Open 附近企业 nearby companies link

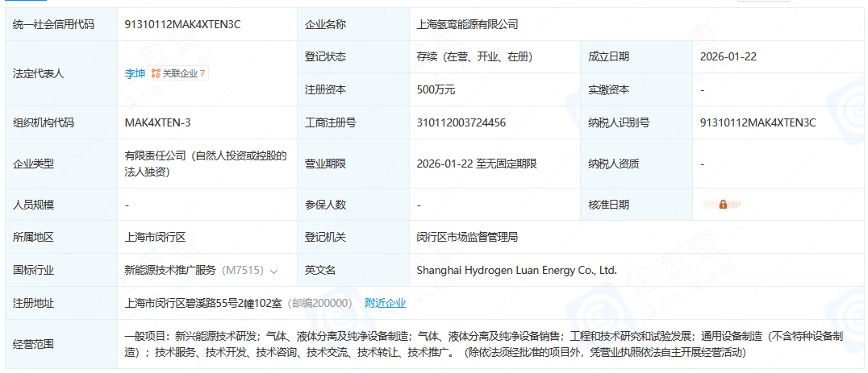click(x=386, y=303)
